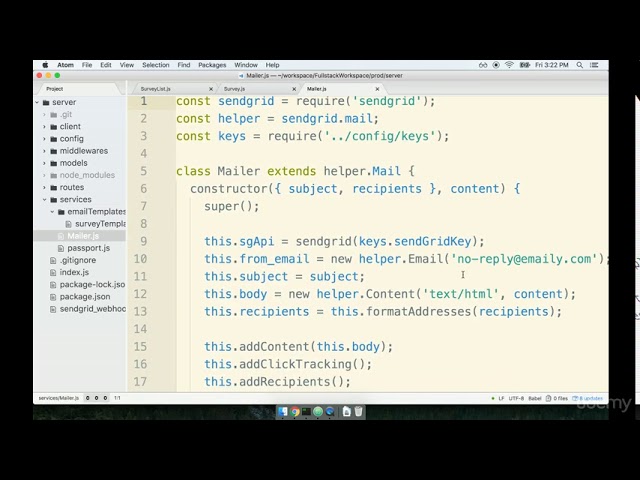The height and width of the screenshot is (480, 640).
Task: Select Mailer.js in the tree view
Action: tap(83, 236)
